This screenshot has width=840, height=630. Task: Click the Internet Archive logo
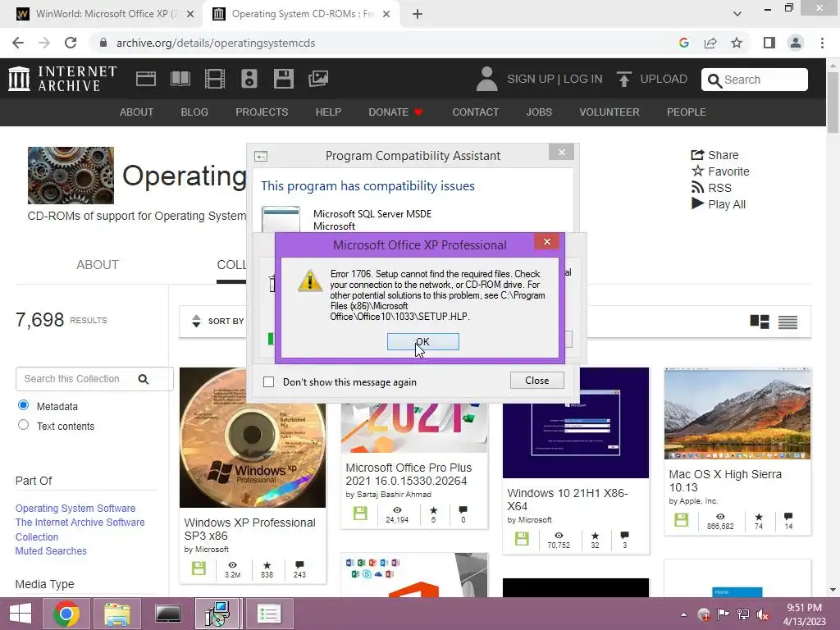click(62, 79)
